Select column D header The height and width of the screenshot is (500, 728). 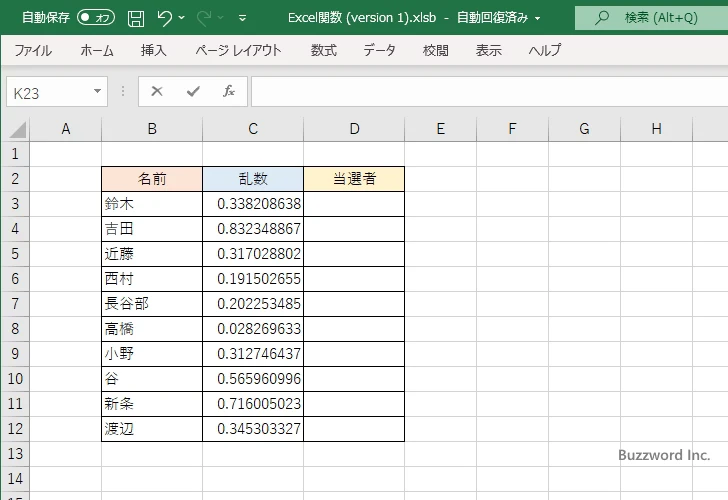tap(354, 129)
